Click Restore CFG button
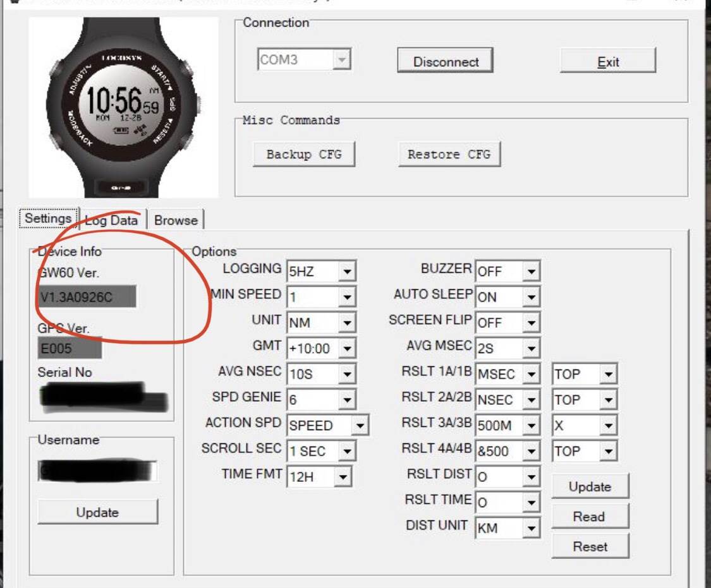Screen dimensions: 711x588 (449, 155)
